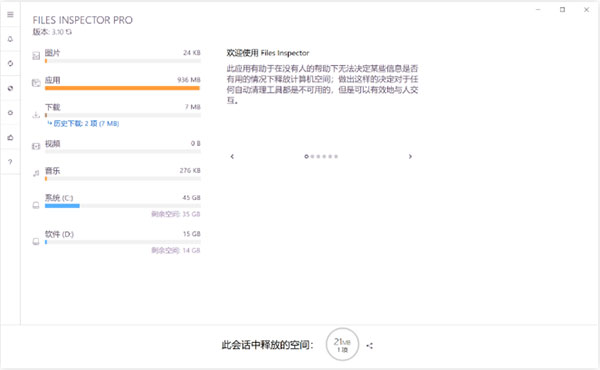Click the 图片 pictures category icon
This screenshot has height=370, width=600.
pos(36,56)
